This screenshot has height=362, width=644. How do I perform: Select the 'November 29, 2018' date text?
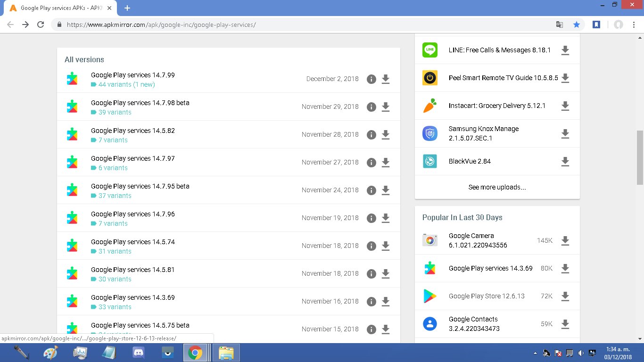330,107
